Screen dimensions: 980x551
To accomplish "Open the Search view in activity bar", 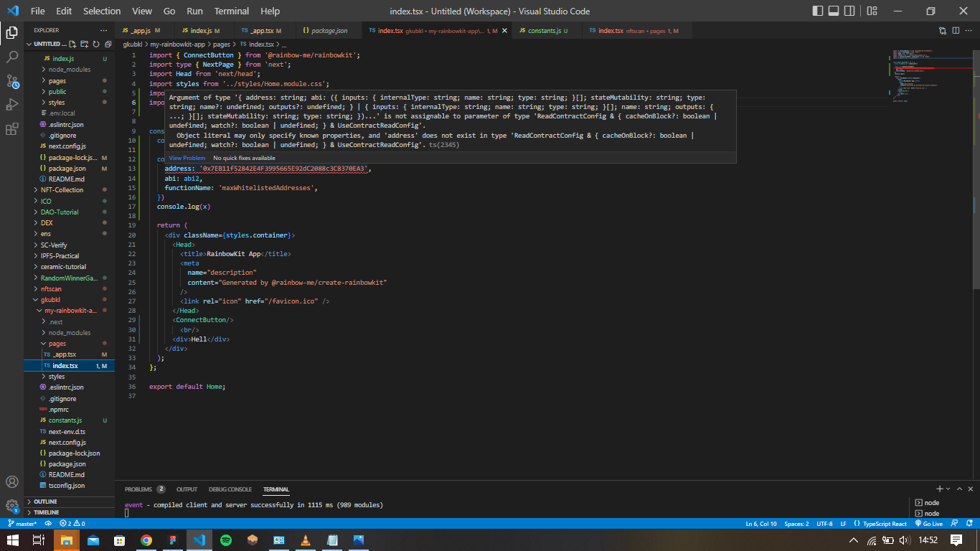I will [x=11, y=56].
